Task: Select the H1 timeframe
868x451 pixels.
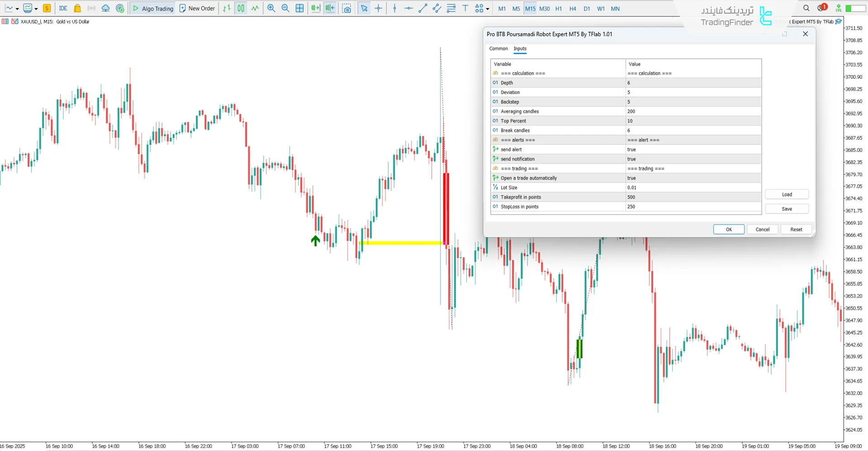Action: (559, 9)
